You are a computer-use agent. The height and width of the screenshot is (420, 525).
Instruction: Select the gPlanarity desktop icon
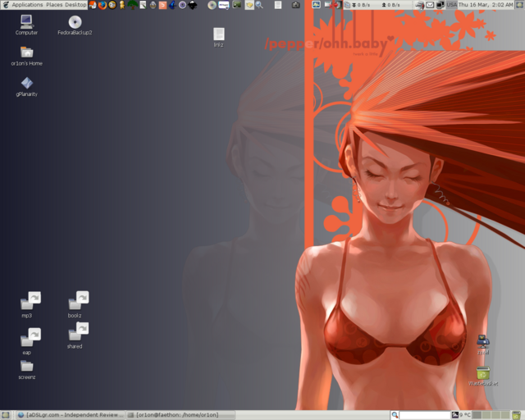tap(27, 87)
